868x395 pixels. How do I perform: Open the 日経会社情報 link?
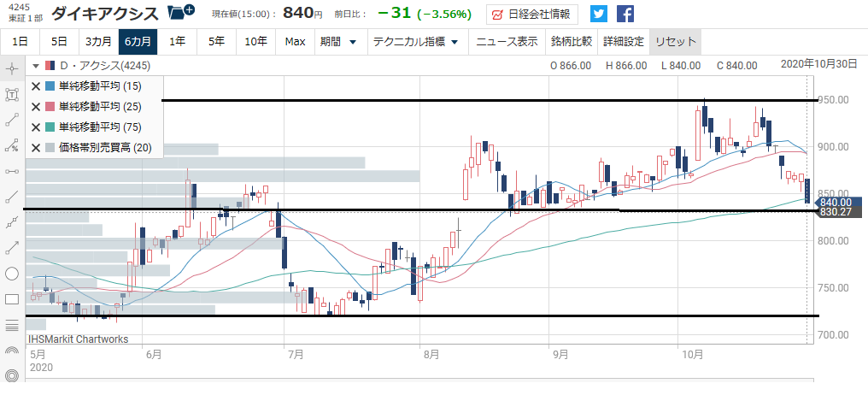532,15
